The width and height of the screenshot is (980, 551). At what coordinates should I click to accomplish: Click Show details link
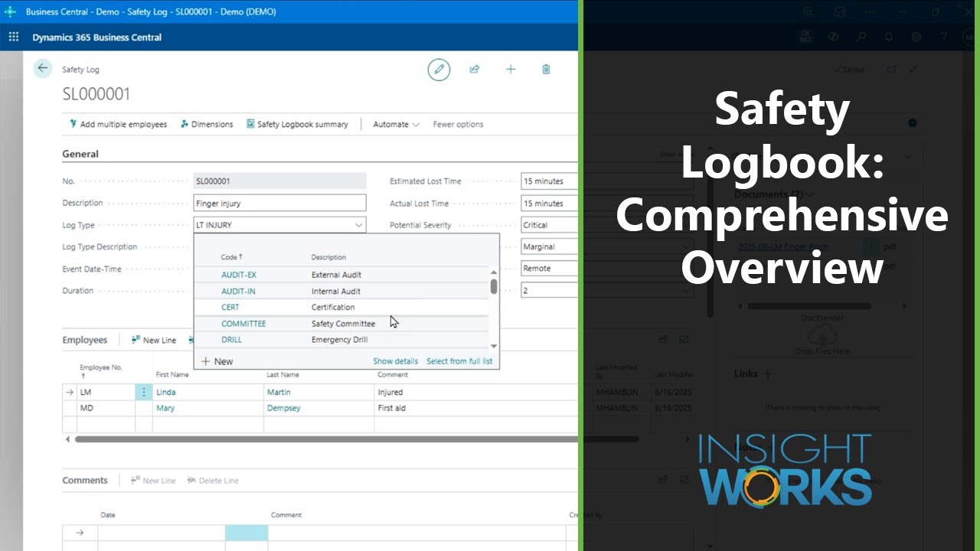click(x=395, y=361)
